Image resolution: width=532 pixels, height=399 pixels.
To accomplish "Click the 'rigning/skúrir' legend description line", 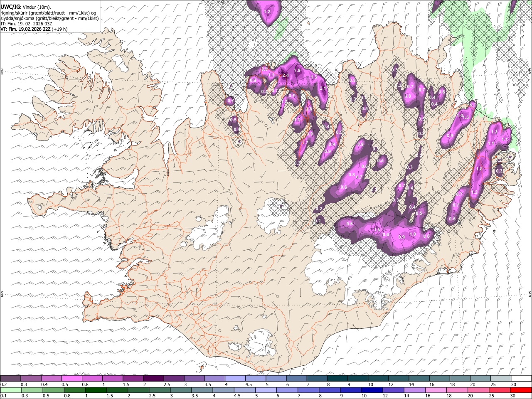I will coord(48,12).
